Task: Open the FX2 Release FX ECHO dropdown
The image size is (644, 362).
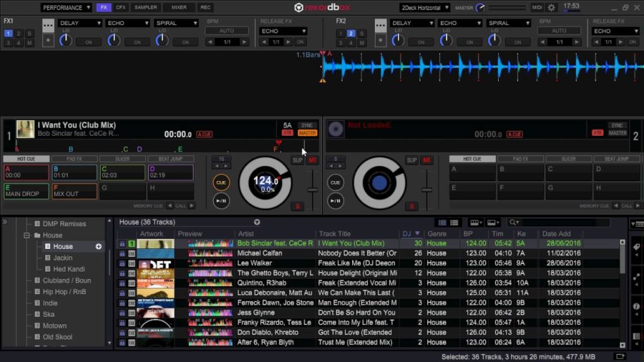Action: pos(616,31)
